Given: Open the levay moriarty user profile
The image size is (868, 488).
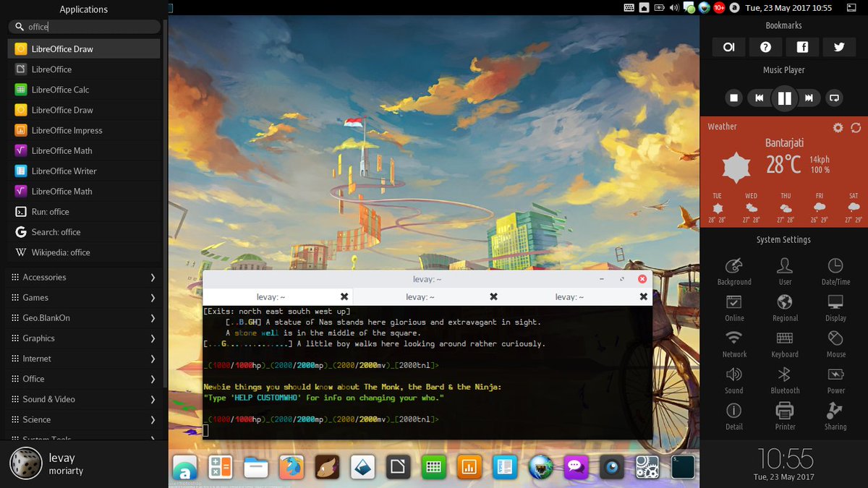Looking at the screenshot, I should click(x=47, y=463).
